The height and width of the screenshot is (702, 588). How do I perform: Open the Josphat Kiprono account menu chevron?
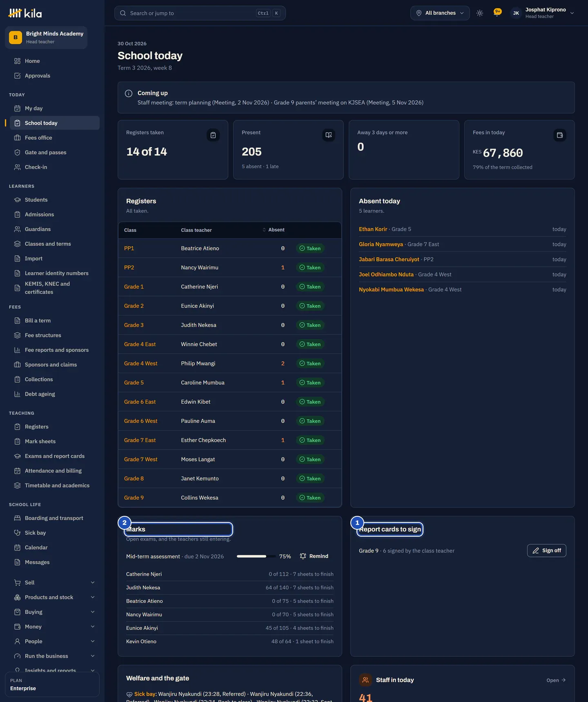tap(572, 13)
